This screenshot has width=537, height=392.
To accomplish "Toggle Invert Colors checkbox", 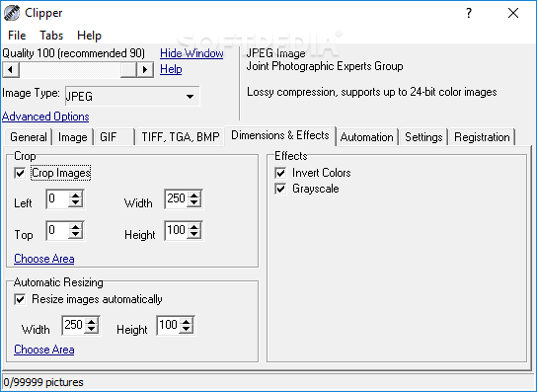I will [x=280, y=173].
